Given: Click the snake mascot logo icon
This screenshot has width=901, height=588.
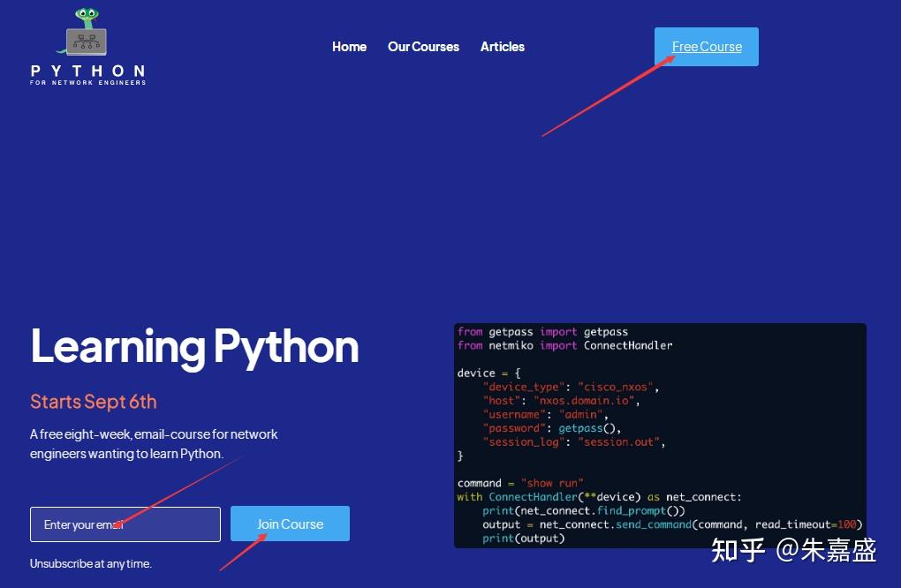Looking at the screenshot, I should pos(88,13).
